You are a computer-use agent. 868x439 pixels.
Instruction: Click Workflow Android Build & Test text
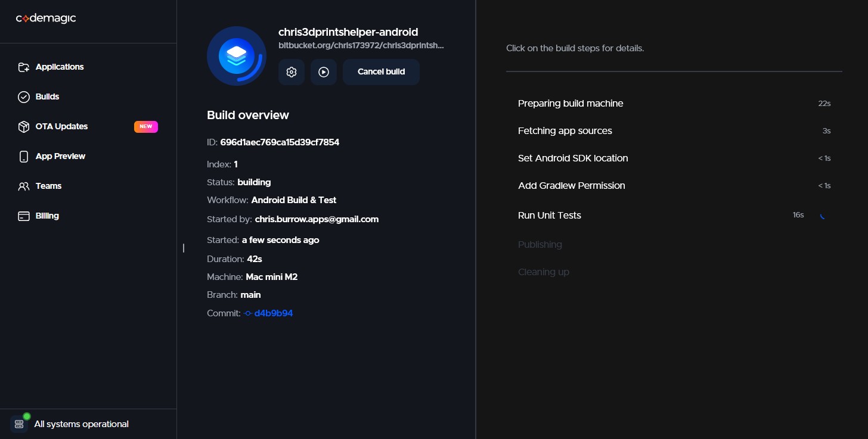coord(294,200)
